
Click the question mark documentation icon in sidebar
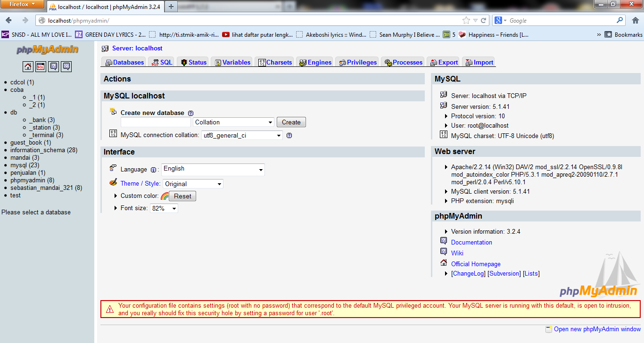pos(53,66)
